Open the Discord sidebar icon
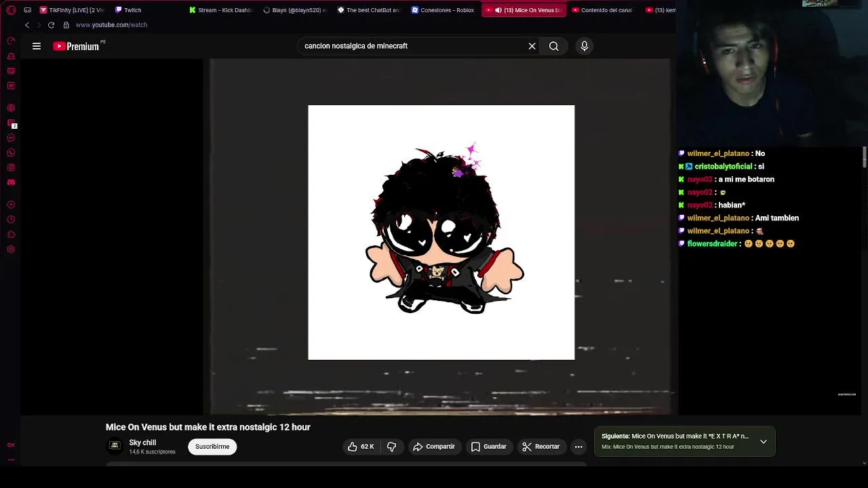This screenshot has width=868, height=488. pos(11,182)
